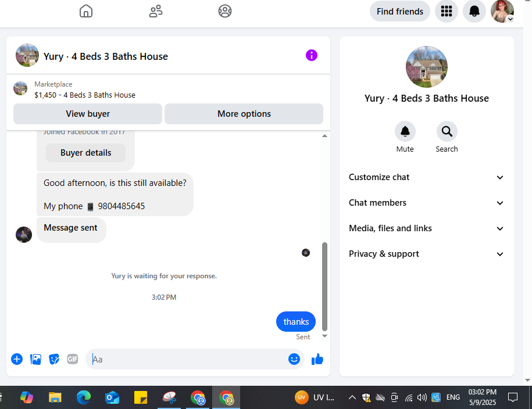Screen dimensions: 532x409
Task: Click the large house profile thumbnail in sidebar
Action: [x=427, y=67]
